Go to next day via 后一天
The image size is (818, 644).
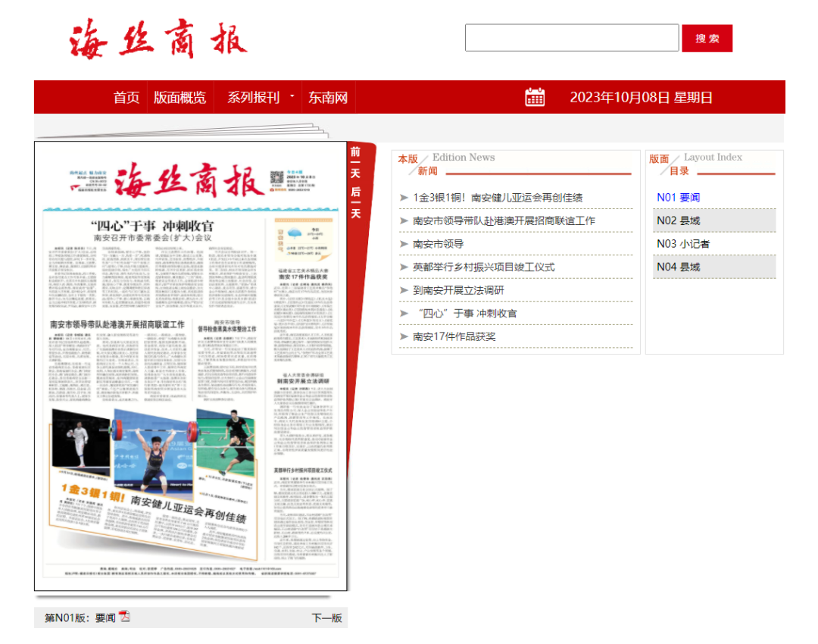[x=355, y=202]
